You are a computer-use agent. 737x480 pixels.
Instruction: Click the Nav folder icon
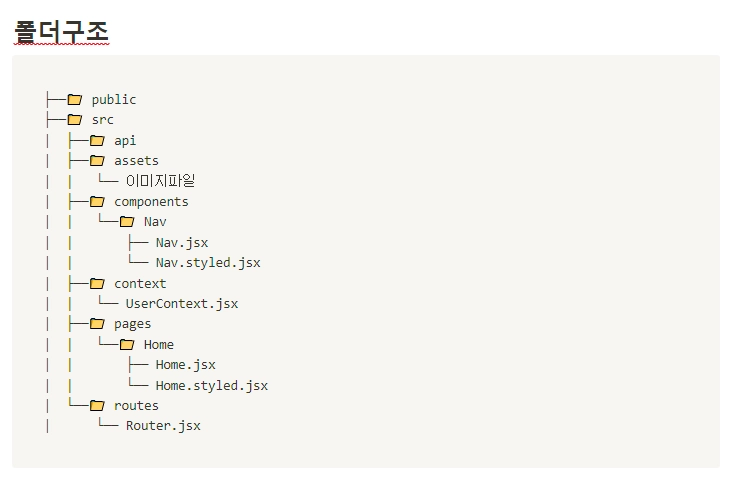click(x=127, y=222)
